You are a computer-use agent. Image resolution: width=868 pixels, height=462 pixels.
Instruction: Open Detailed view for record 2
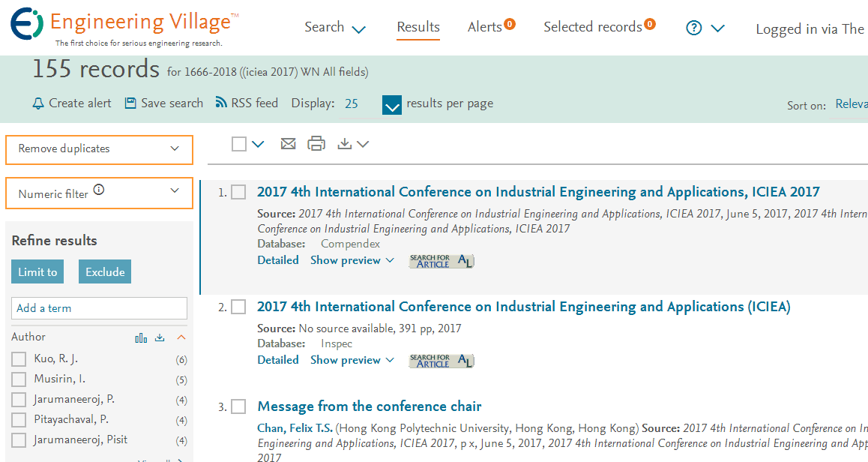[x=278, y=360]
